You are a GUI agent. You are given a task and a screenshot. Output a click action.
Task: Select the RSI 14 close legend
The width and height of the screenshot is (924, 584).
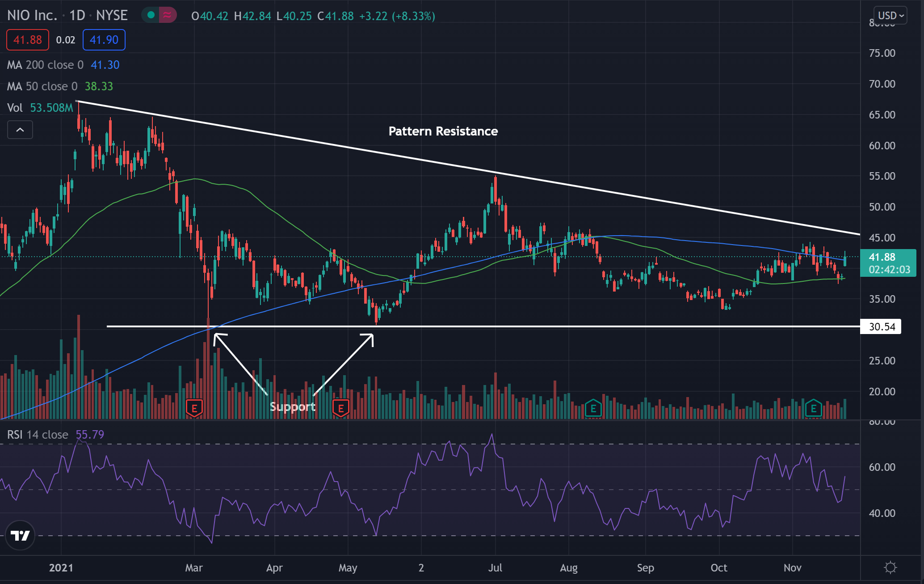38,435
